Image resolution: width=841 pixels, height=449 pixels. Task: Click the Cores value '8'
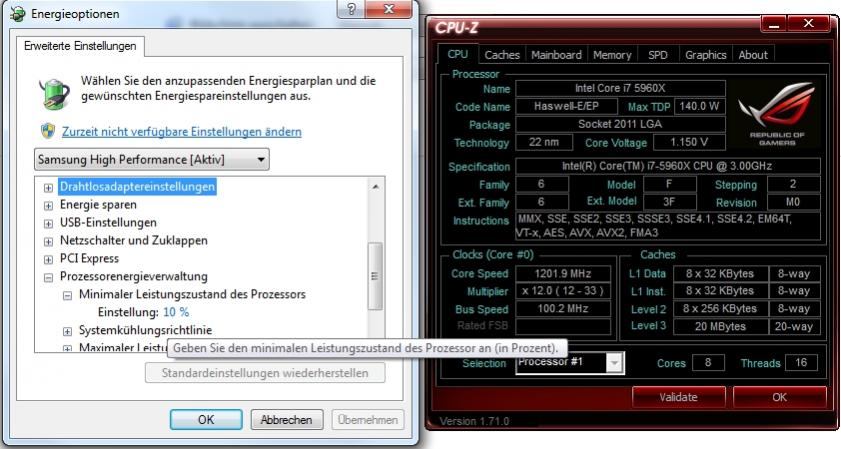click(708, 363)
